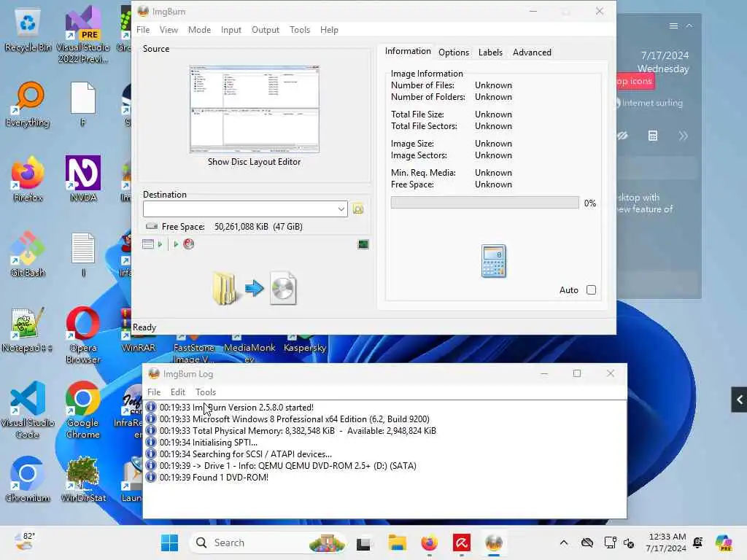The height and width of the screenshot is (560, 747).
Task: Click the calculator icon in Information tab
Action: point(494,261)
